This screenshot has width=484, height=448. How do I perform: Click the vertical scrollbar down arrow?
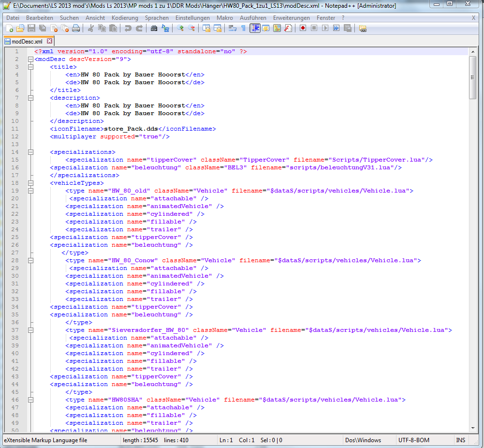(473, 428)
